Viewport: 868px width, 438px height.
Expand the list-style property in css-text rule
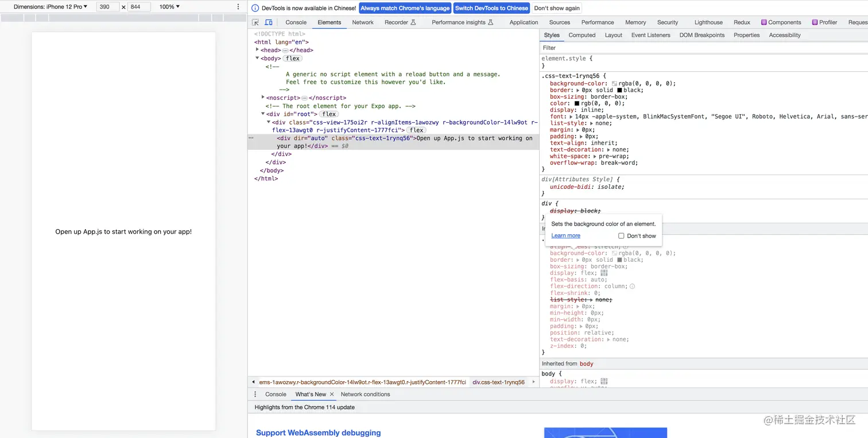pyautogui.click(x=591, y=123)
